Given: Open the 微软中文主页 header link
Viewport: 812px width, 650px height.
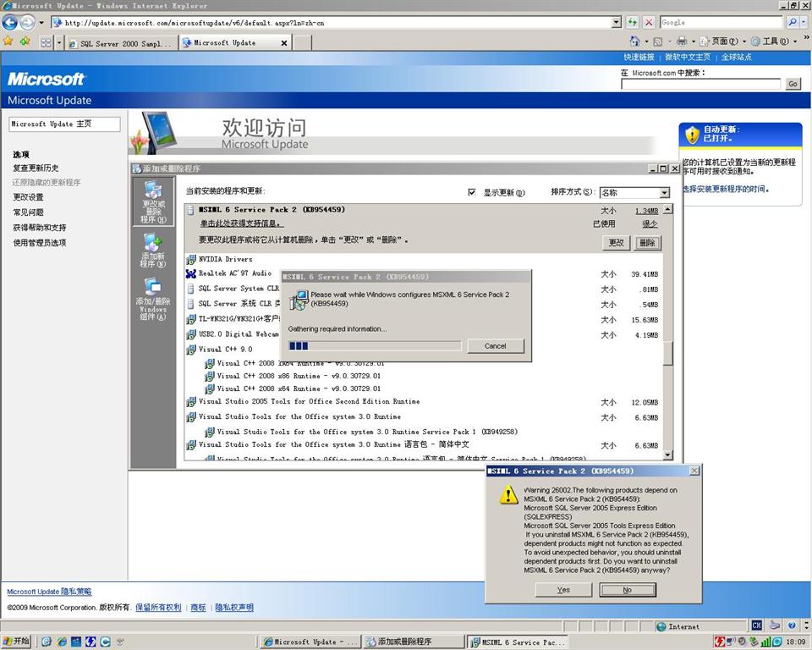Looking at the screenshot, I should tap(687, 57).
